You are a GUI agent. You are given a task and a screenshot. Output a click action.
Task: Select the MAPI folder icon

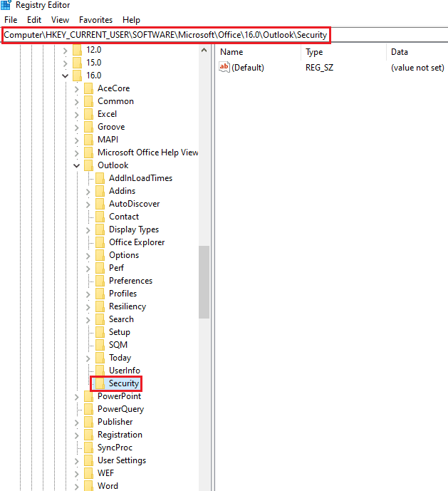click(x=88, y=140)
